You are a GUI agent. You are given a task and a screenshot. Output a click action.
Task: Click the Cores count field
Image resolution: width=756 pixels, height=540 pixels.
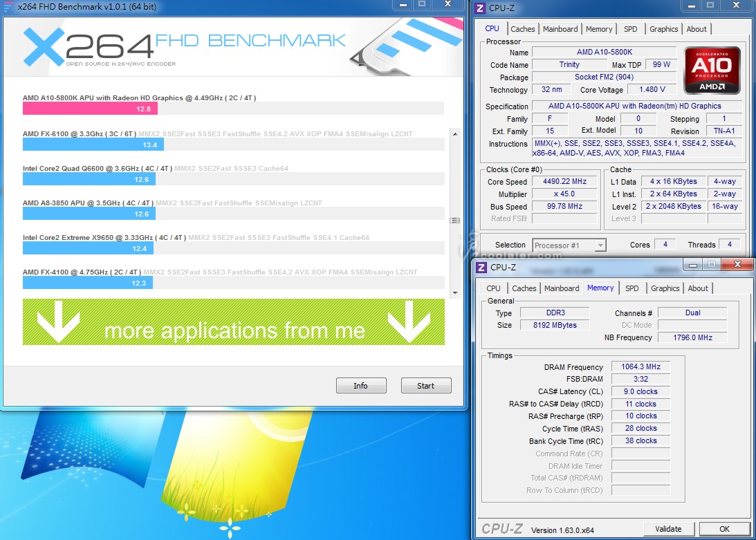coord(665,245)
